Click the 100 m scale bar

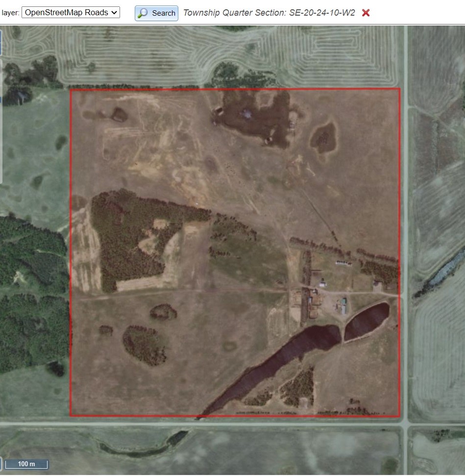[26, 464]
